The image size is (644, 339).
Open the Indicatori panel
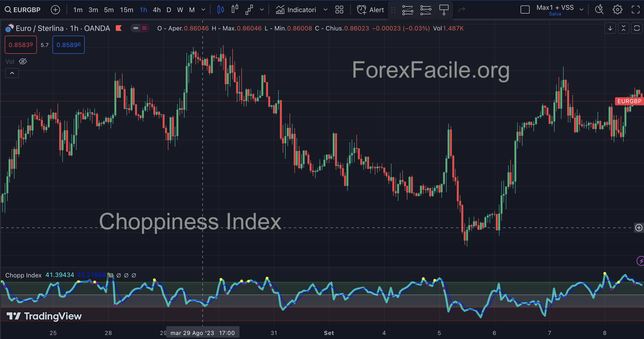pyautogui.click(x=296, y=10)
